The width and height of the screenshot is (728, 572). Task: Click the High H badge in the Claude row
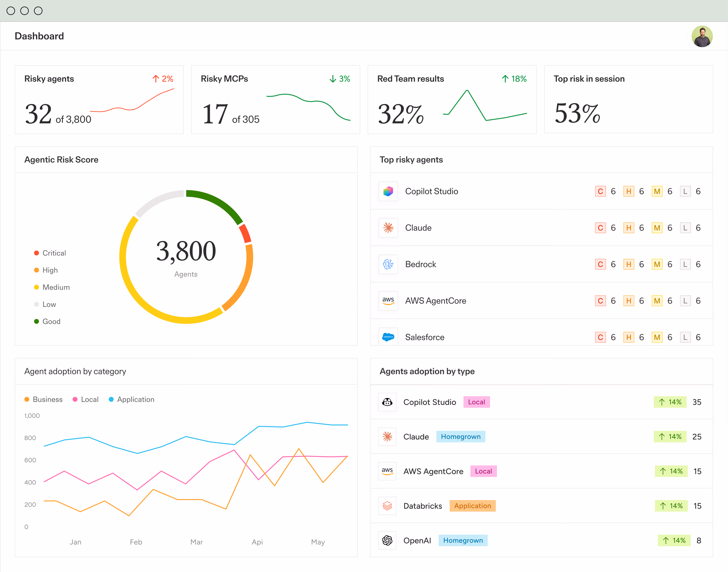click(x=629, y=228)
